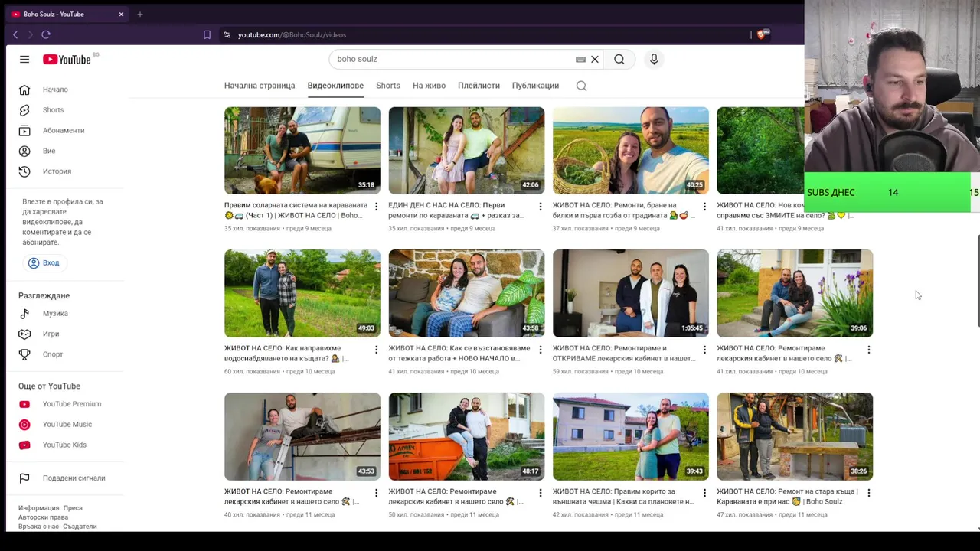Open the YouTube Music icon
The width and height of the screenshot is (980, 551).
point(24,425)
